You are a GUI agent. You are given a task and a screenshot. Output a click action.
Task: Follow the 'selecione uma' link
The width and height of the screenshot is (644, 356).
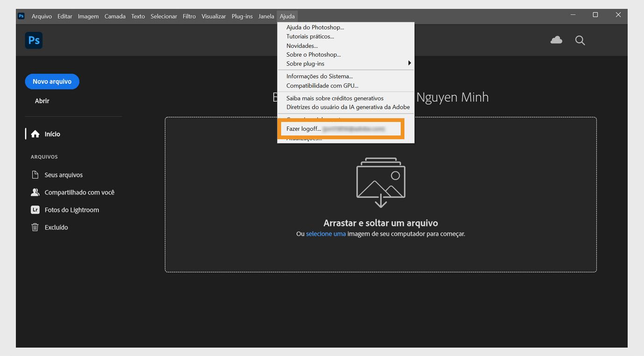click(326, 234)
